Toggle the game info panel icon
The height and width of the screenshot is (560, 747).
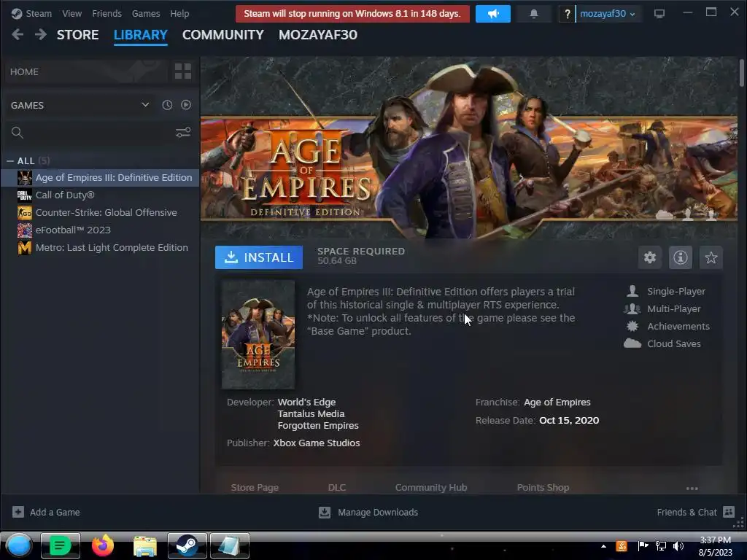point(681,257)
